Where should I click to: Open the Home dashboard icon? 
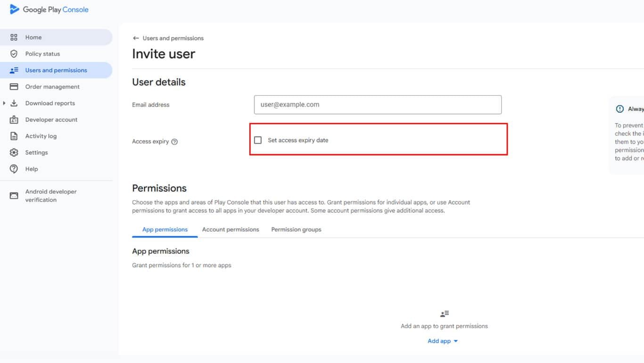(13, 37)
